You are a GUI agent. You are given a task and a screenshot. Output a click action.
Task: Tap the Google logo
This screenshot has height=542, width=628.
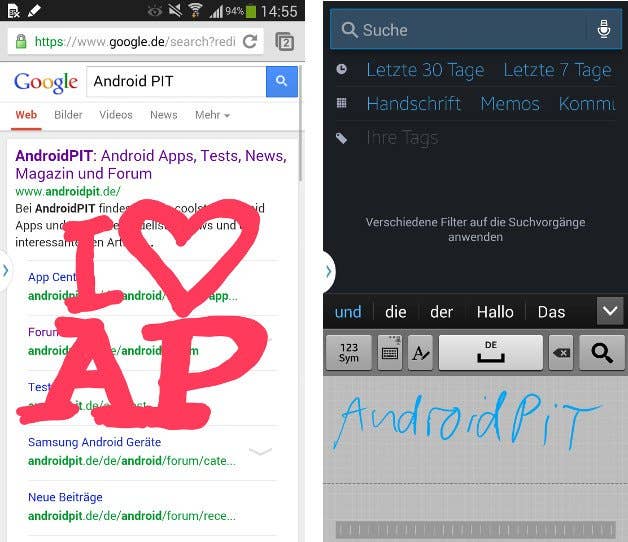click(x=46, y=83)
